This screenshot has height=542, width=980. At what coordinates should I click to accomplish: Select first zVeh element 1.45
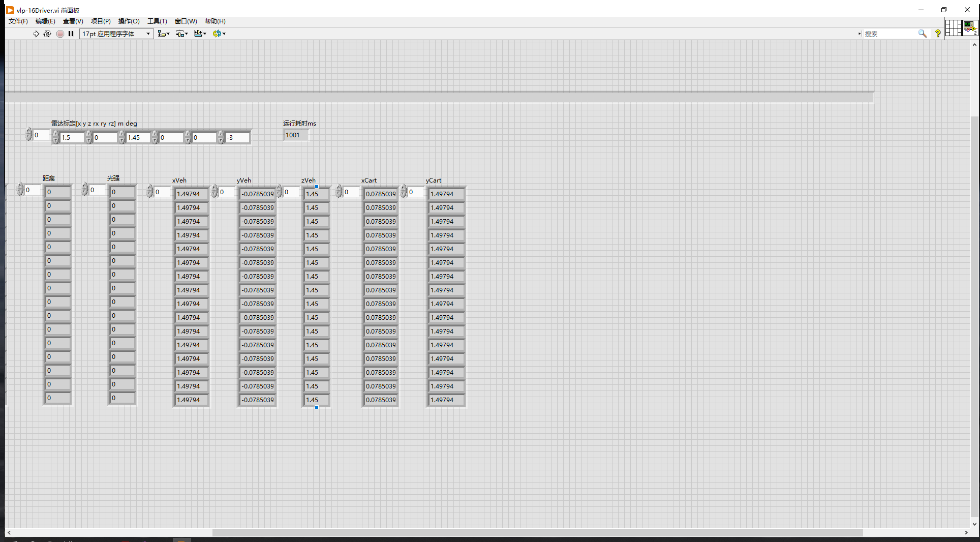[x=316, y=194]
